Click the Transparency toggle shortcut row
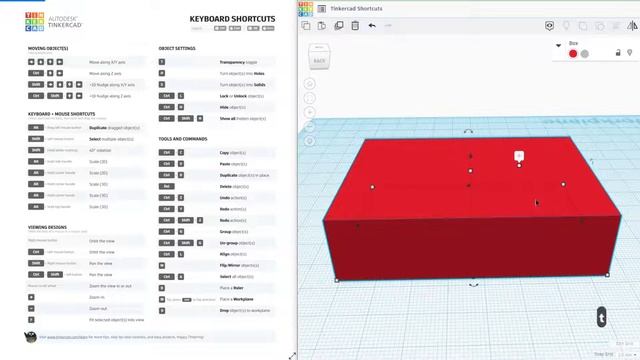 click(x=217, y=62)
